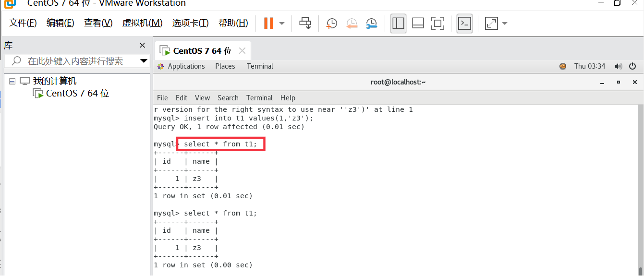This screenshot has width=644, height=276.
Task: Collapse the 我的计算机 tree node
Action: 12,81
